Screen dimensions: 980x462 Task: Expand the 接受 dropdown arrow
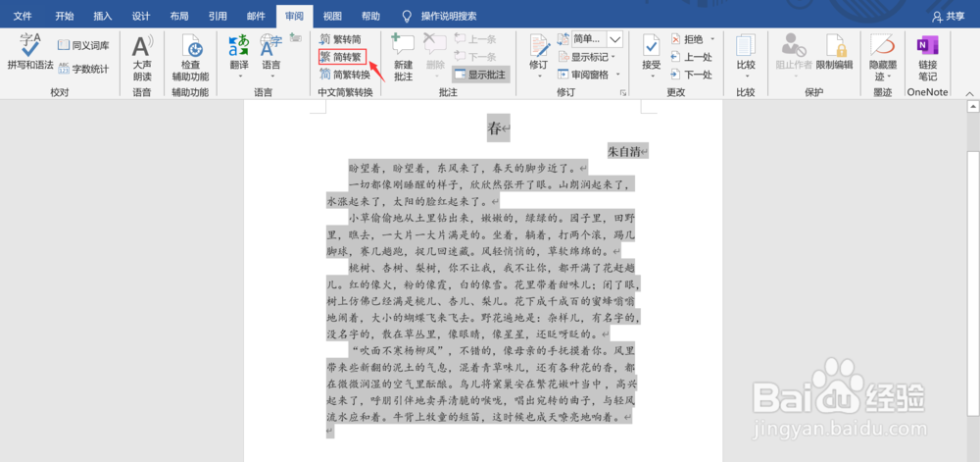652,77
